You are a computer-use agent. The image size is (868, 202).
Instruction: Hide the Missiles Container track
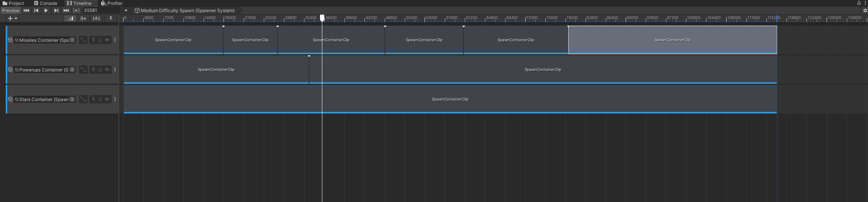[x=107, y=40]
